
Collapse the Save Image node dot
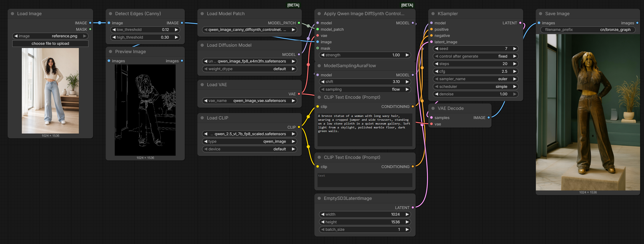[x=541, y=14]
